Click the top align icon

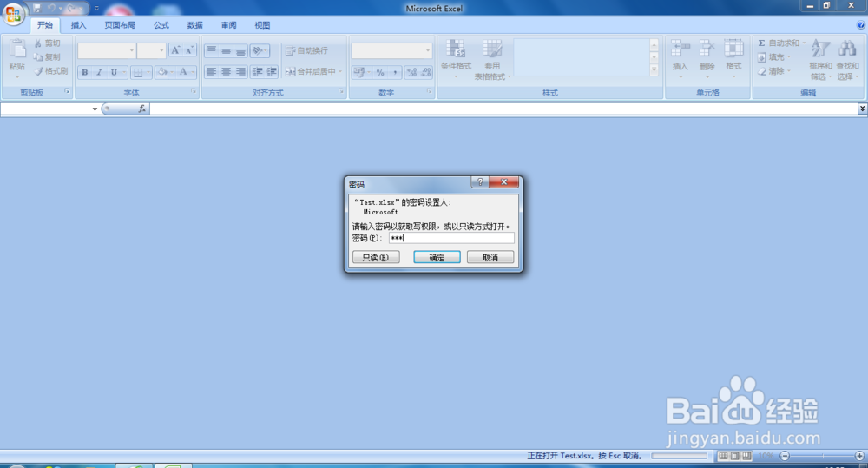[212, 50]
